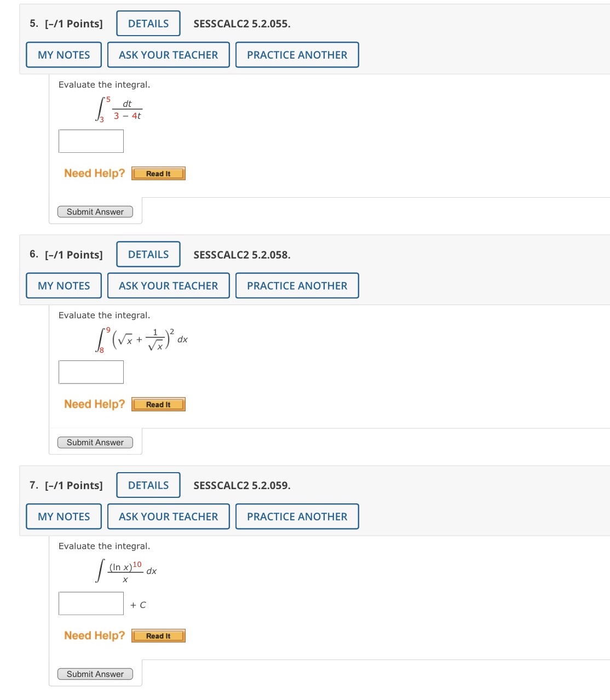This screenshot has height=700, width=610.
Task: Click ASK YOUR TEACHER on problem 7
Action: (168, 516)
